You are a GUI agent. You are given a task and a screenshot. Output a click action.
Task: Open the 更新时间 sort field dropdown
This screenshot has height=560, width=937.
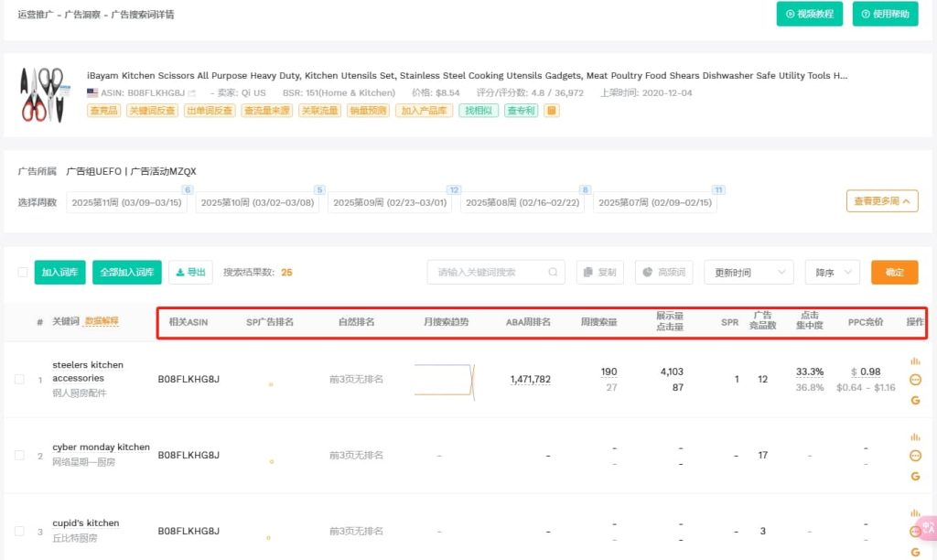click(749, 272)
